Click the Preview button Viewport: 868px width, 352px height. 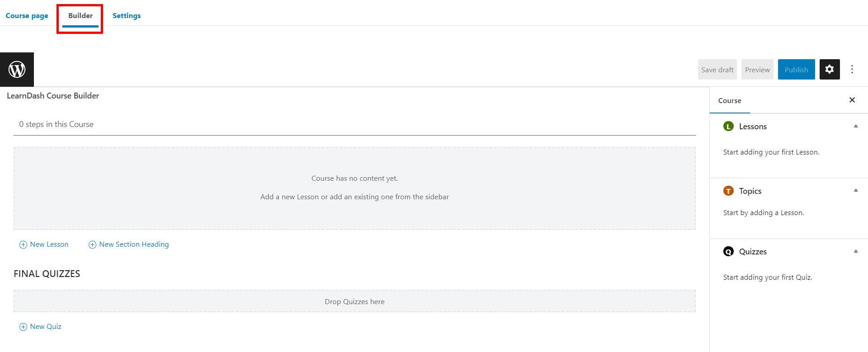[x=757, y=70]
